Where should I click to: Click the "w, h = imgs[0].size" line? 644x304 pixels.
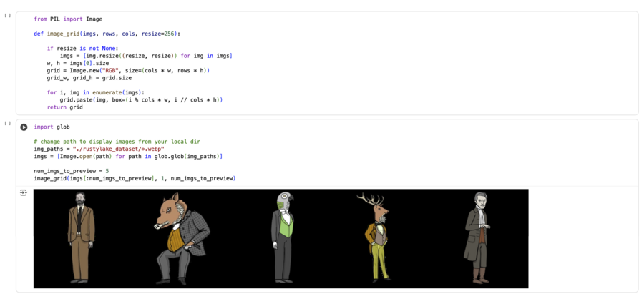pos(78,63)
